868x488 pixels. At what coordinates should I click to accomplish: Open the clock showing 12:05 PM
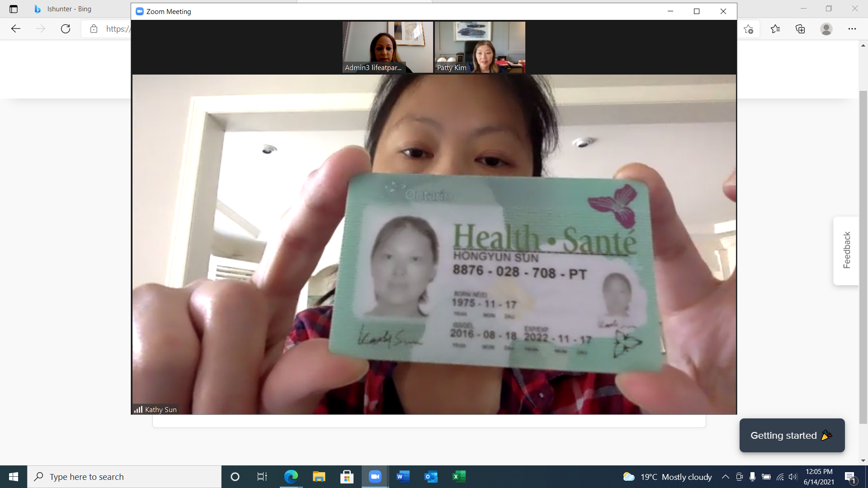tap(819, 477)
